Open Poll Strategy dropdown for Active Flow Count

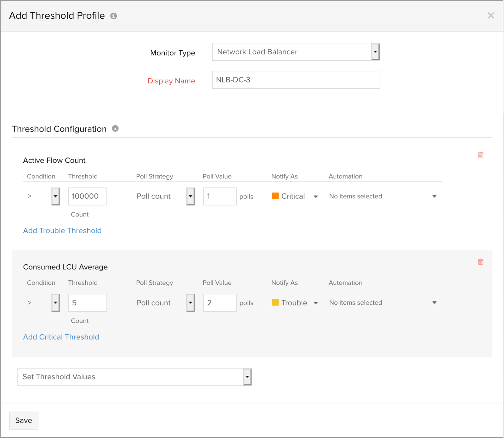coord(190,196)
